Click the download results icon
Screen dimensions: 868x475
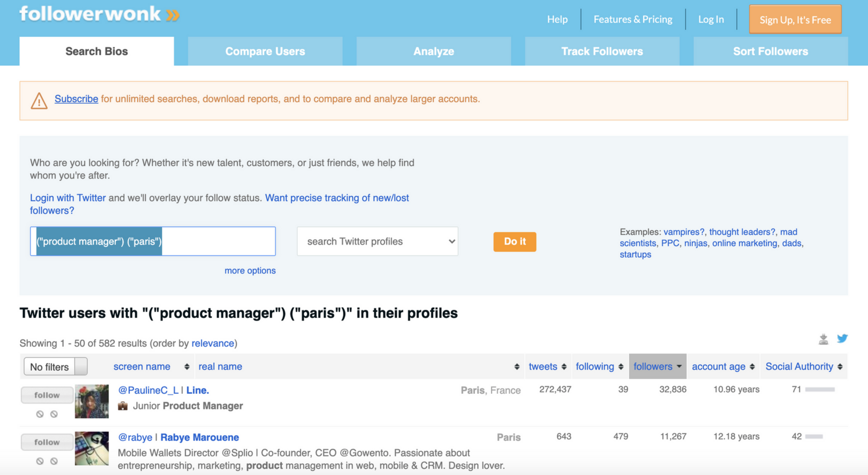pos(823,339)
